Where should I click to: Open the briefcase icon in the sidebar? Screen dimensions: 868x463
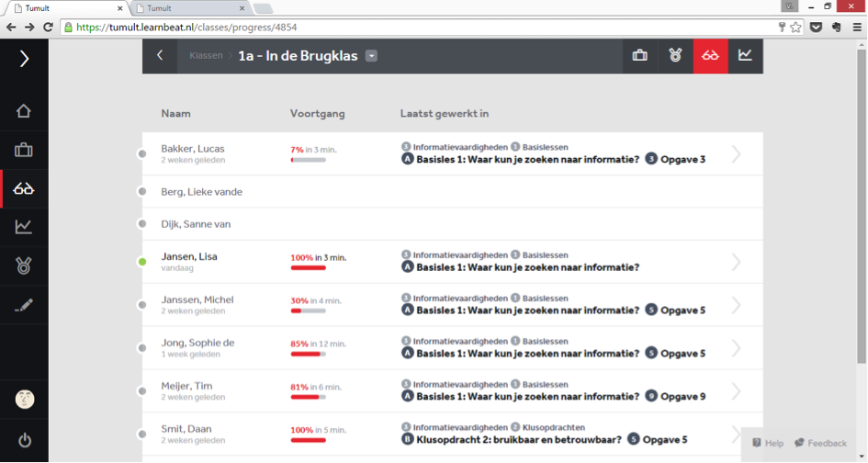[x=23, y=150]
